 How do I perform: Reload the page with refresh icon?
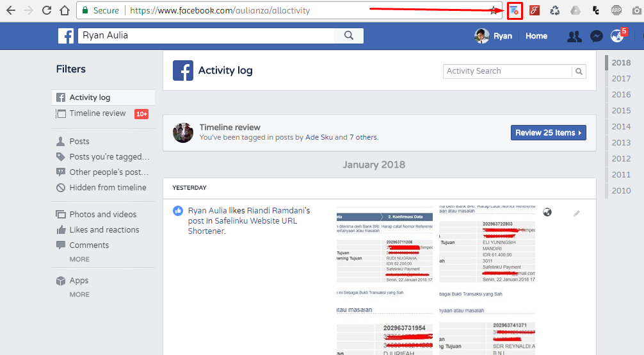(x=47, y=11)
